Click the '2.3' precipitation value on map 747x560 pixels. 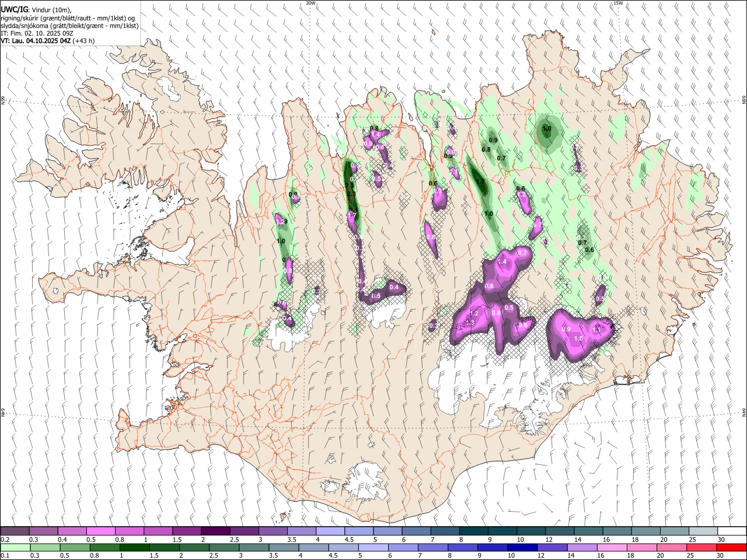(x=351, y=194)
